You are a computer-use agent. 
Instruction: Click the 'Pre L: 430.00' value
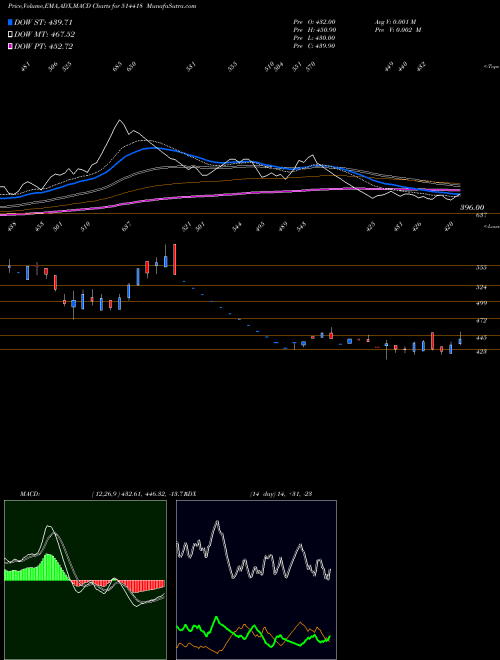[314, 38]
